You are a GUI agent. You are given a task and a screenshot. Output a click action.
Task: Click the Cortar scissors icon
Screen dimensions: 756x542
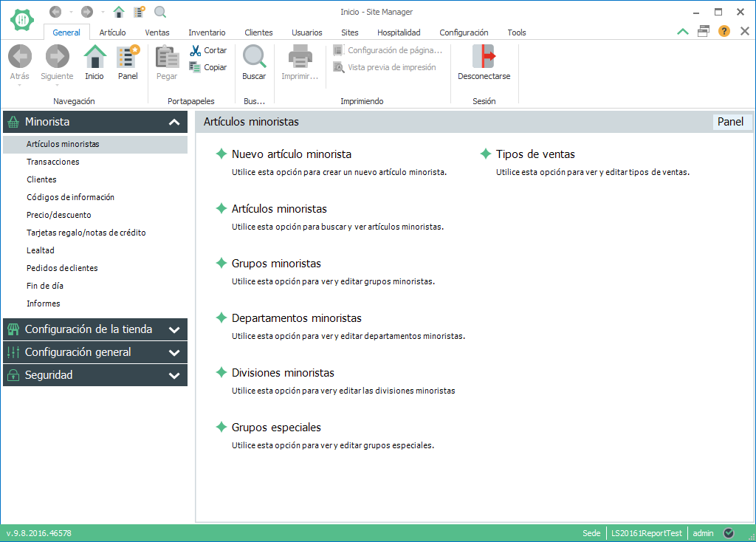[x=196, y=51]
